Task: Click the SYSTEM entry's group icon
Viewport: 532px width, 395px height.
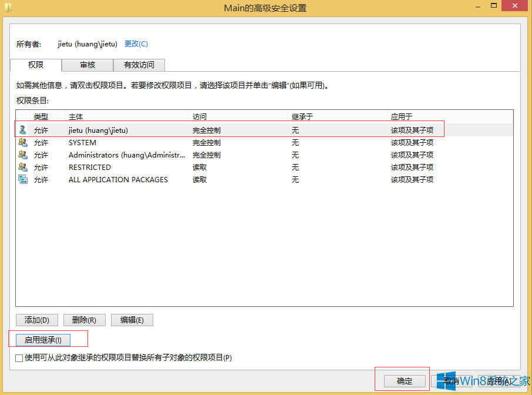Action: coord(22,142)
